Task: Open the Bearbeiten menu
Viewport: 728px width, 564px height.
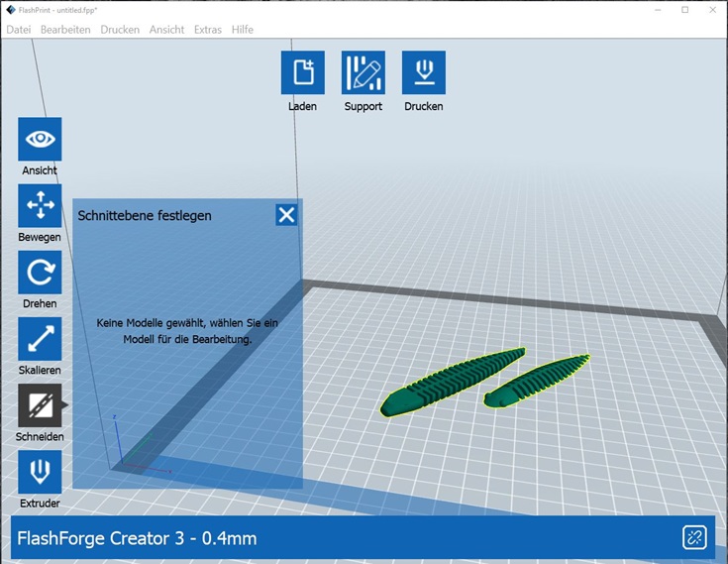Action: (x=65, y=30)
